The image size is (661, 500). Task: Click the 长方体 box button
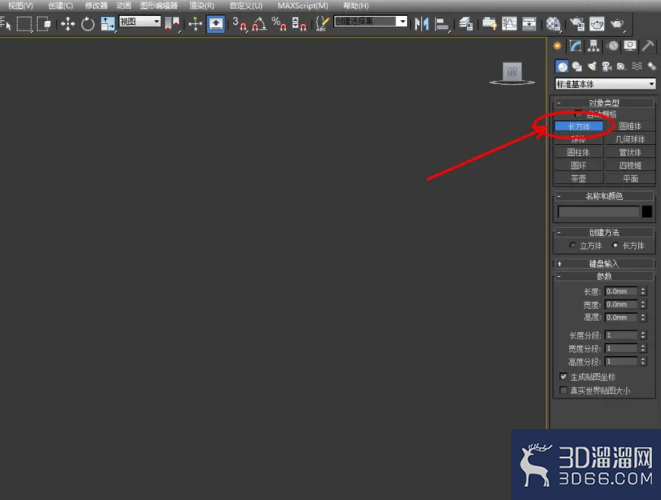pyautogui.click(x=579, y=126)
